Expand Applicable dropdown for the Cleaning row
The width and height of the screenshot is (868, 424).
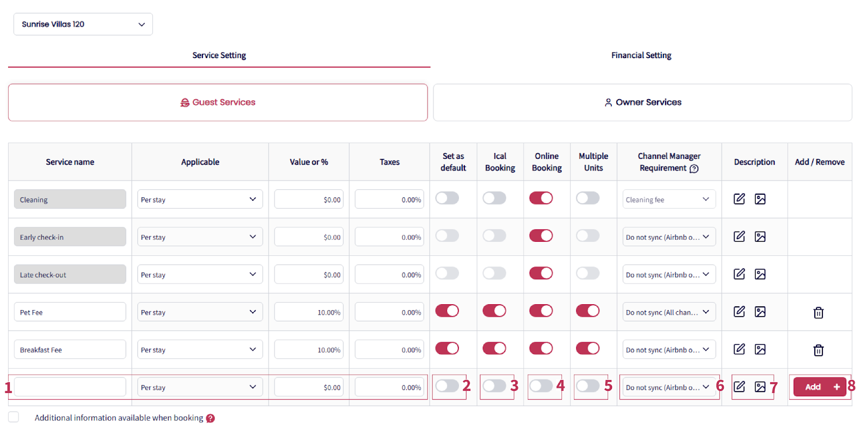pos(200,200)
